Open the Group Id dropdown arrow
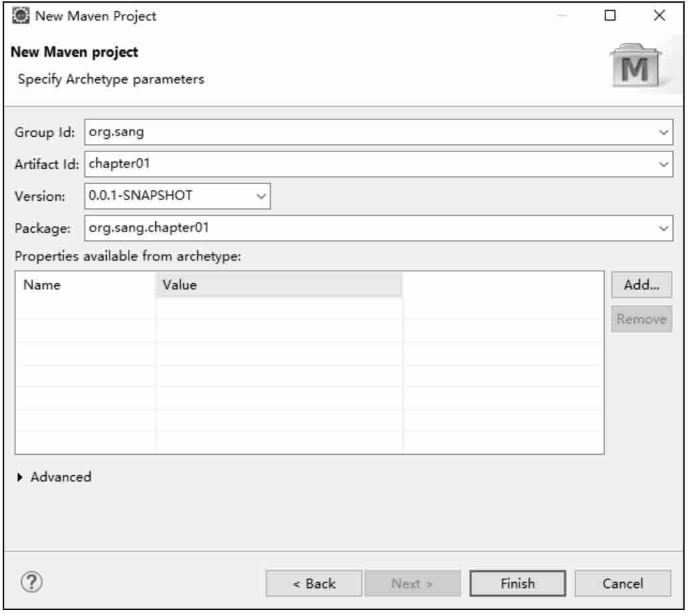Image resolution: width=690 pixels, height=616 pixels. 665,133
